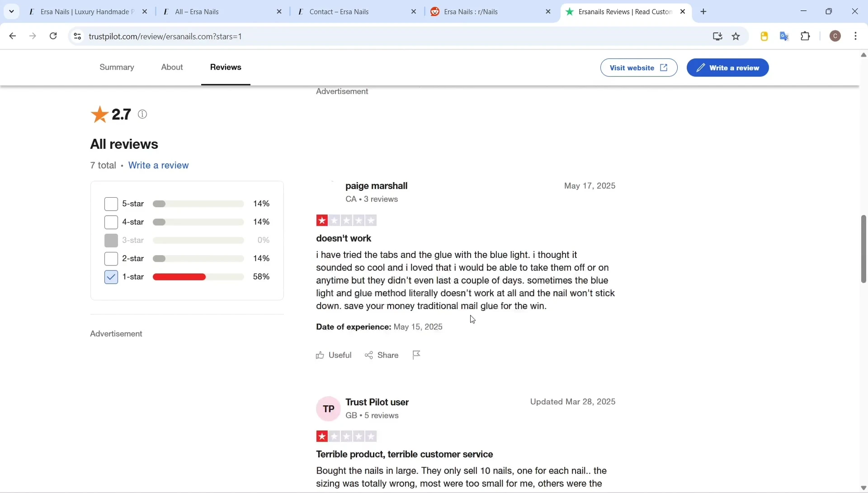Viewport: 868px width, 493px height.
Task: Minimize the Chrome window
Action: 804,11
